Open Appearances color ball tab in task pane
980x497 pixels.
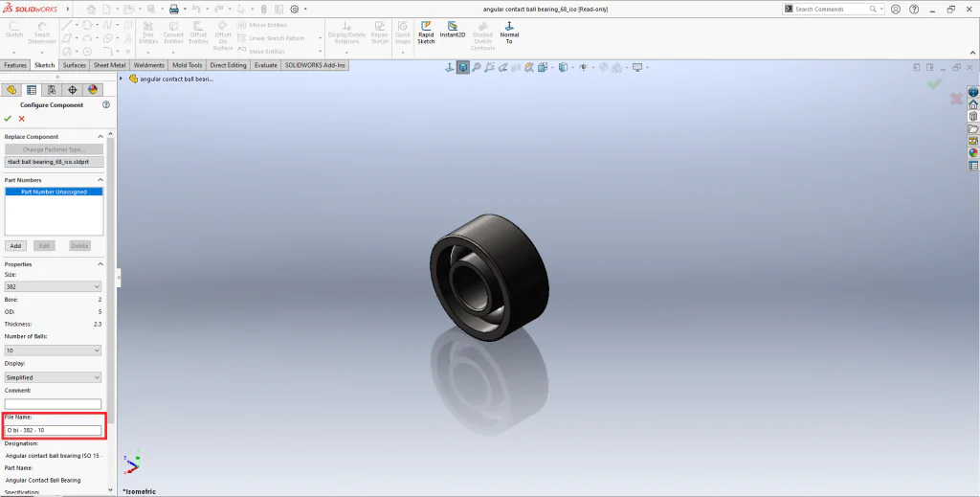[973, 153]
